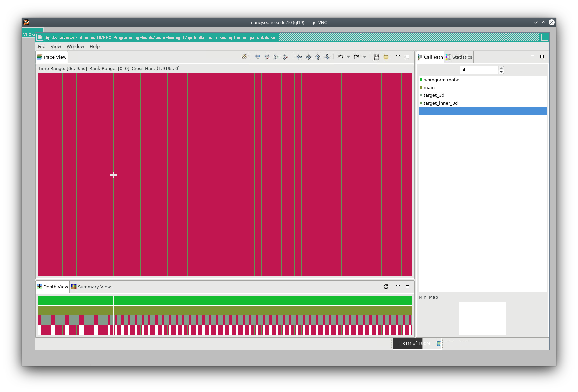
Task: Switch to the Summary View tab
Action: 91,287
